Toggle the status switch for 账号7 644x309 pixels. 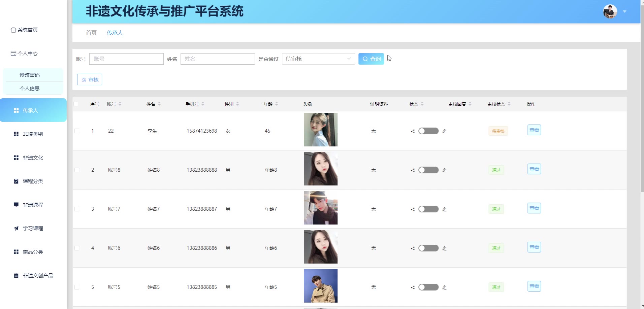[428, 209]
